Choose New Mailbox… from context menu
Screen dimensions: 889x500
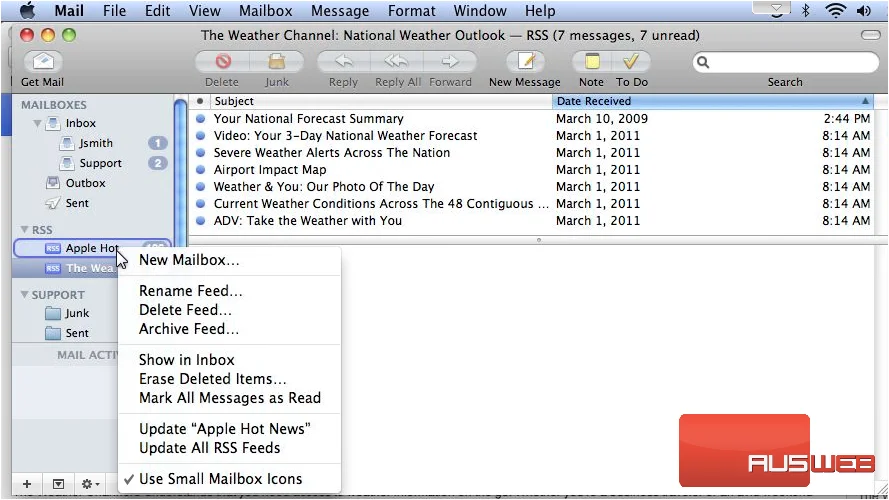click(189, 260)
